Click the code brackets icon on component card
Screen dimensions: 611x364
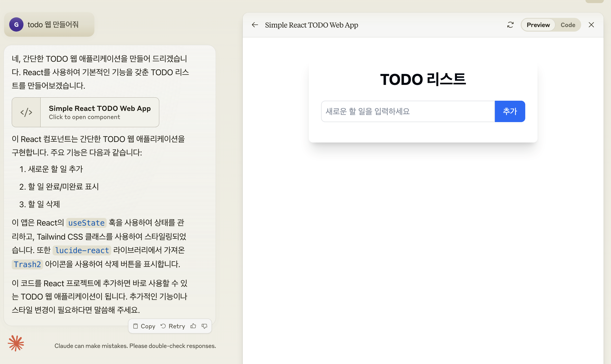tap(26, 112)
